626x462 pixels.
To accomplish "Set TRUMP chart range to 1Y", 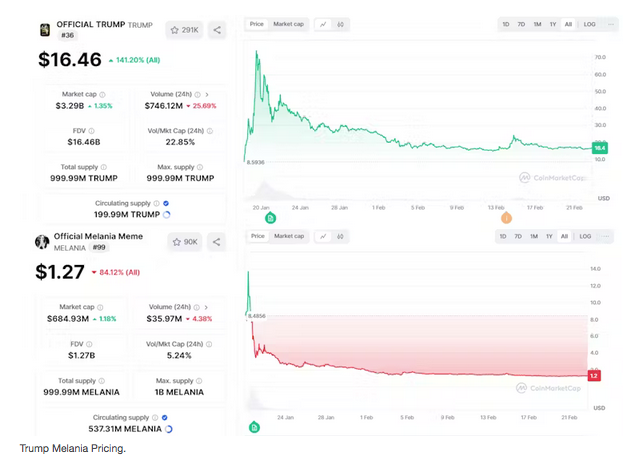I will tap(553, 24).
